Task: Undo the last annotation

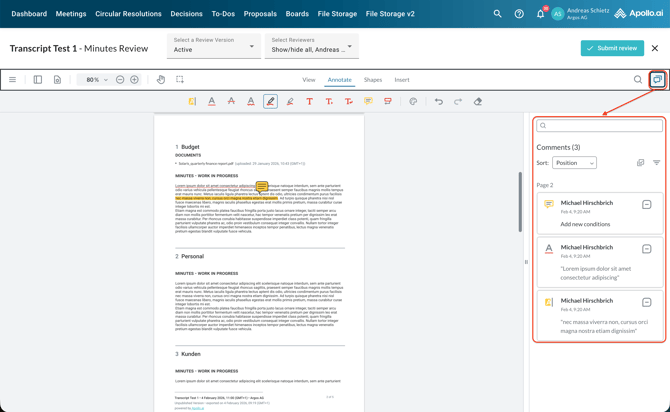Action: coord(438,101)
